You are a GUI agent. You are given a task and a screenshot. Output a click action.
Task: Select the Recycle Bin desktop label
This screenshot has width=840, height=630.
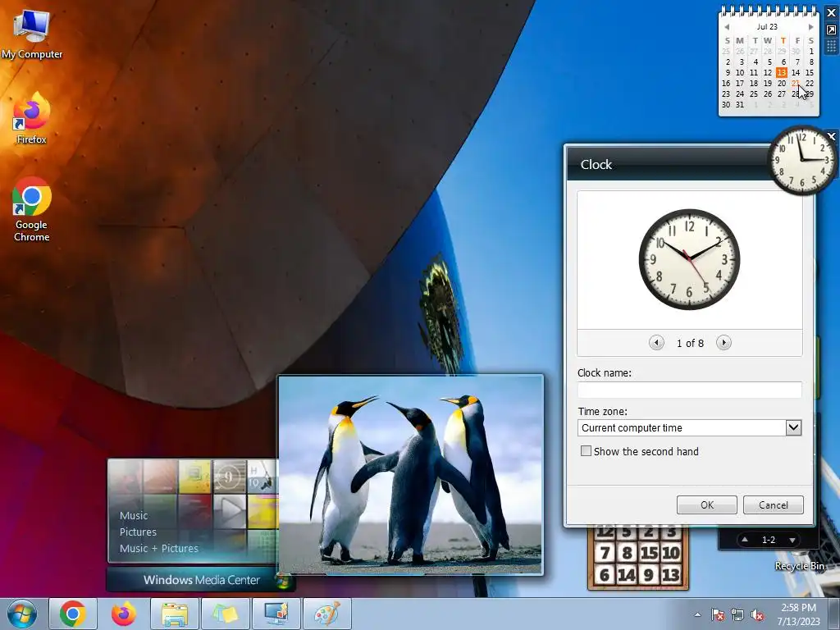tap(799, 566)
